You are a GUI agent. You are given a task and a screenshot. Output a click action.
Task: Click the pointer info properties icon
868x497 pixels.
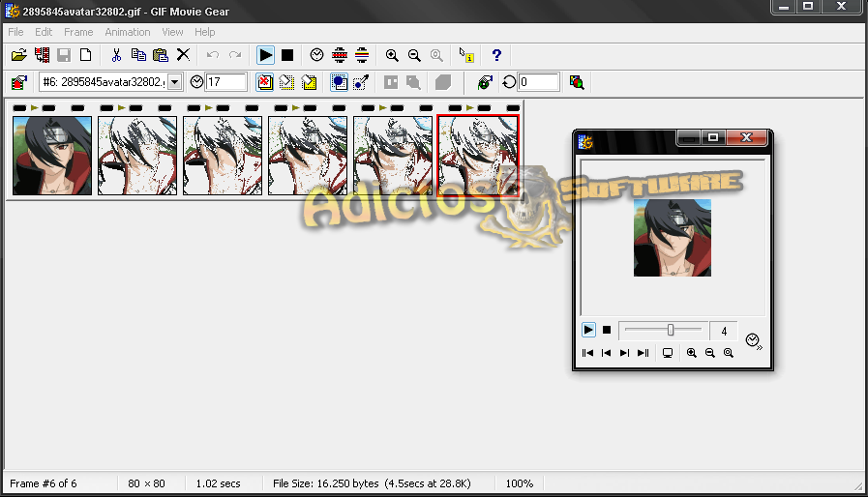tap(466, 55)
